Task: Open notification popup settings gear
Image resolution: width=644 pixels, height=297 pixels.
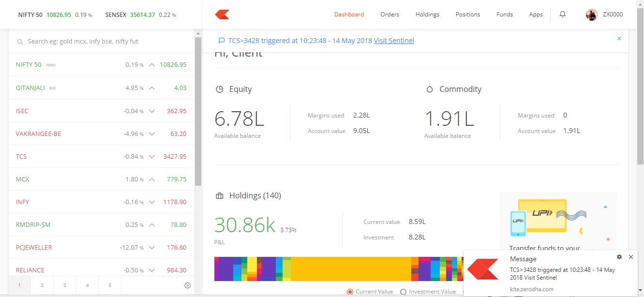Action: tap(619, 257)
